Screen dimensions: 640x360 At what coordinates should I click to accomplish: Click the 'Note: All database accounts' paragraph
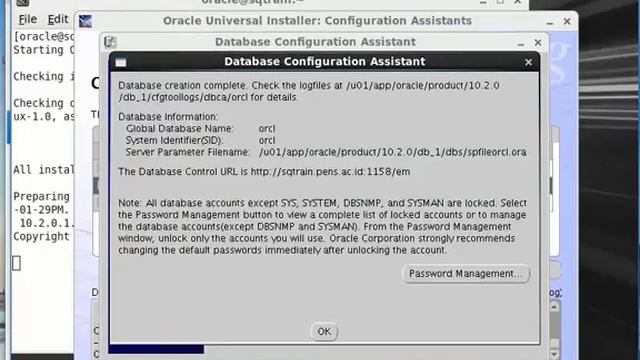click(322, 227)
